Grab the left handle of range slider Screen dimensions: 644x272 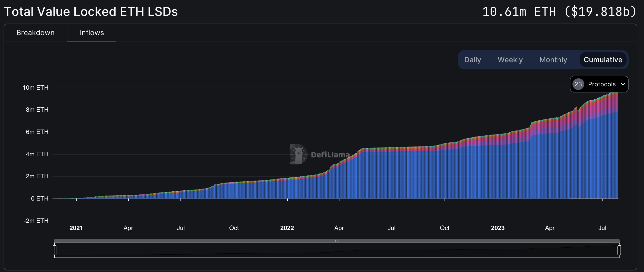click(x=55, y=250)
